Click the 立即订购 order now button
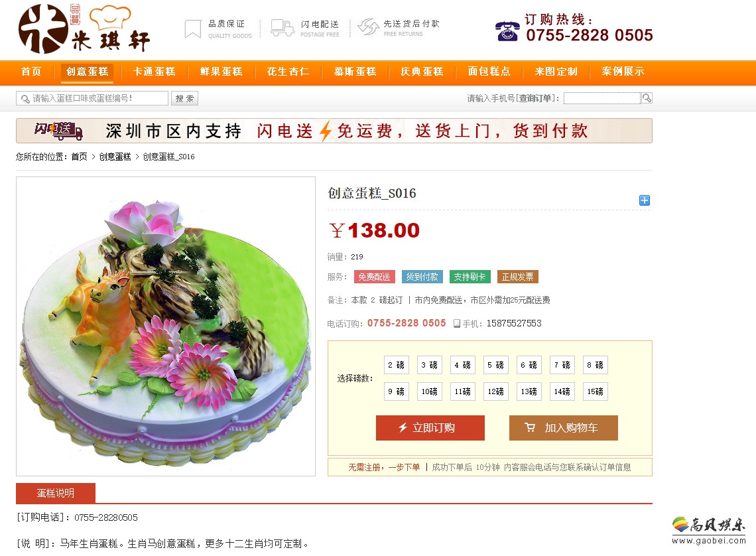The height and width of the screenshot is (556, 756). click(430, 428)
